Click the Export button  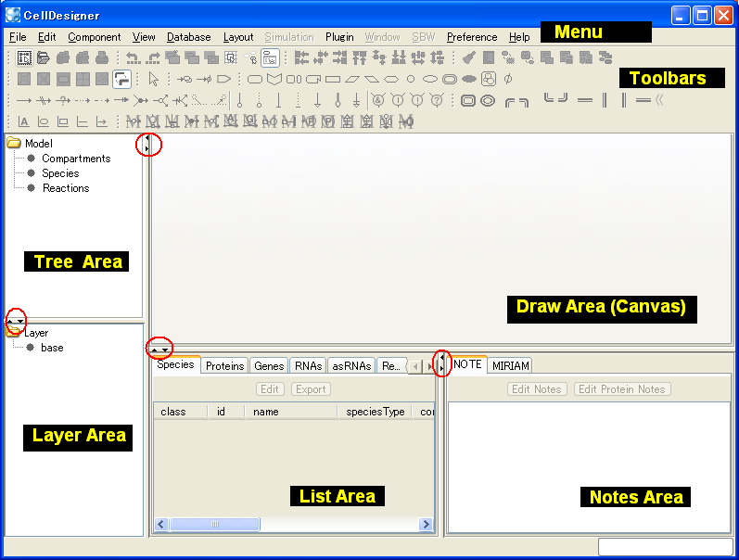coord(311,389)
